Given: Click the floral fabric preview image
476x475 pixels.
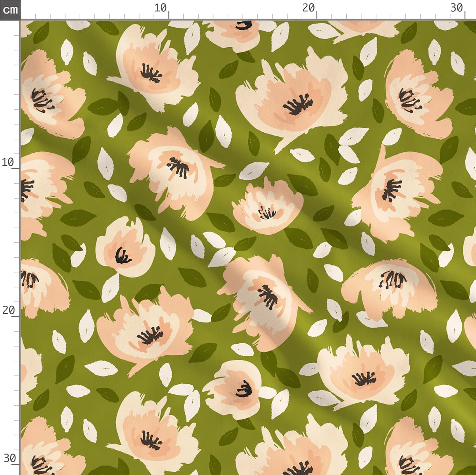Looking at the screenshot, I should tap(248, 247).
